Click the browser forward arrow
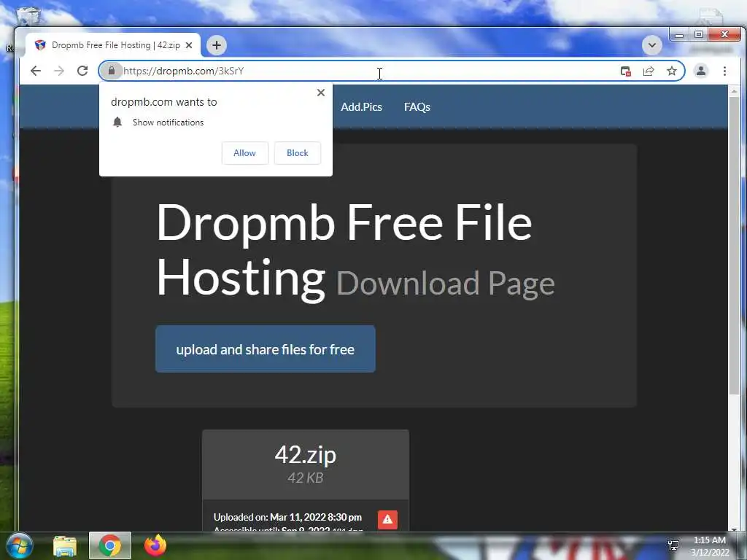Screen dimensions: 747x560 (x=59, y=71)
